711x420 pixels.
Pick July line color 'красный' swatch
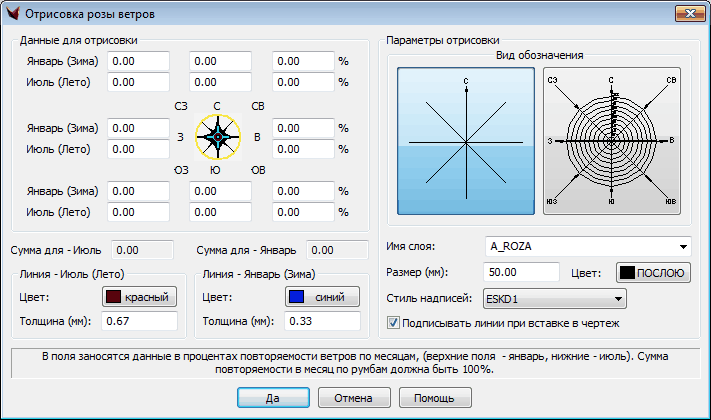(x=139, y=297)
